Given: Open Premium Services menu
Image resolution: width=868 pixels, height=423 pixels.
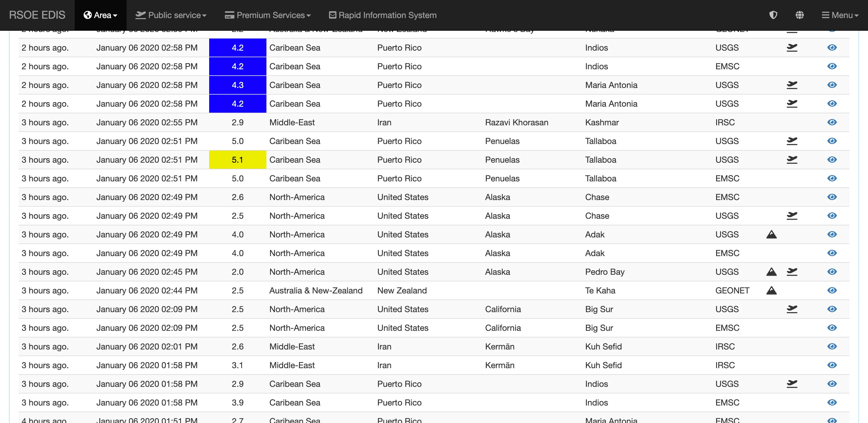Looking at the screenshot, I should tap(268, 15).
